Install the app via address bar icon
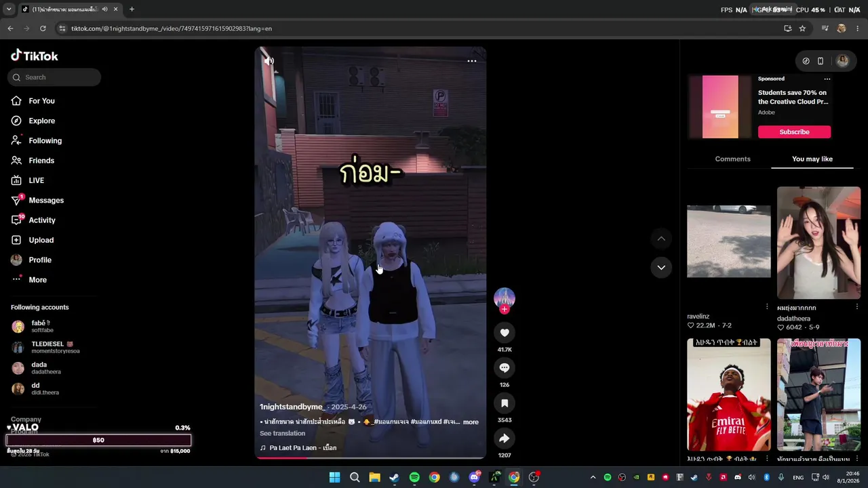Viewport: 868px width, 488px height. point(787,28)
